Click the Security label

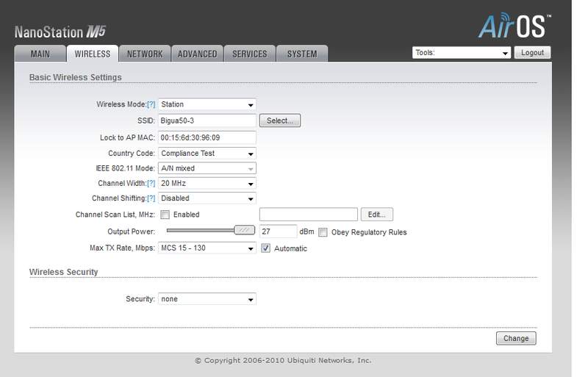coord(140,299)
